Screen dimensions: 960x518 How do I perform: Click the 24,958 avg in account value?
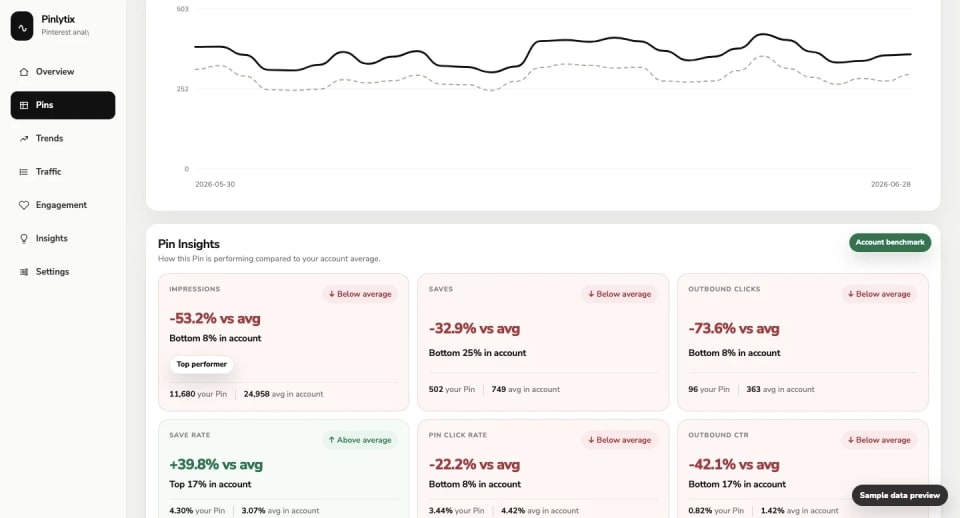(283, 394)
